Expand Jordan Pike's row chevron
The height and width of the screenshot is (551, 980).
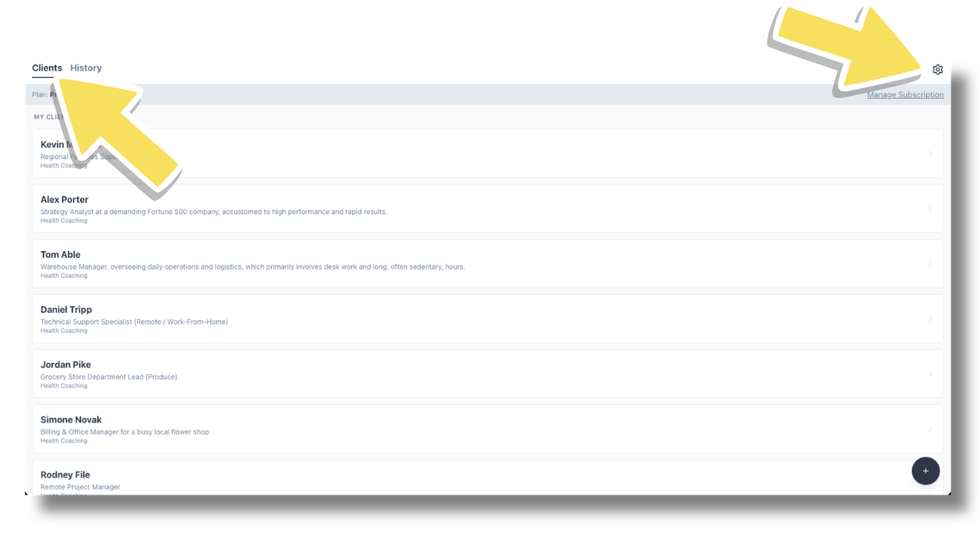coord(931,373)
